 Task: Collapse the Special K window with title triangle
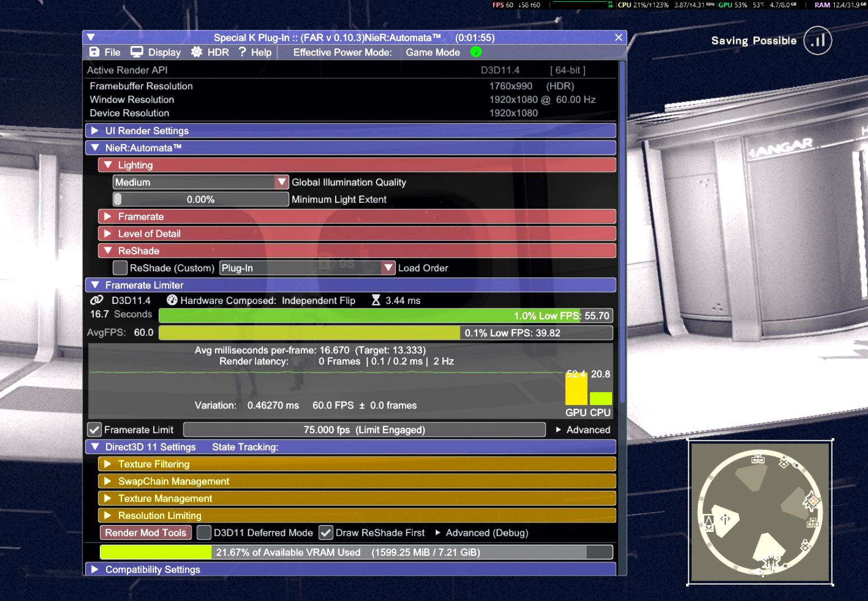coord(91,37)
